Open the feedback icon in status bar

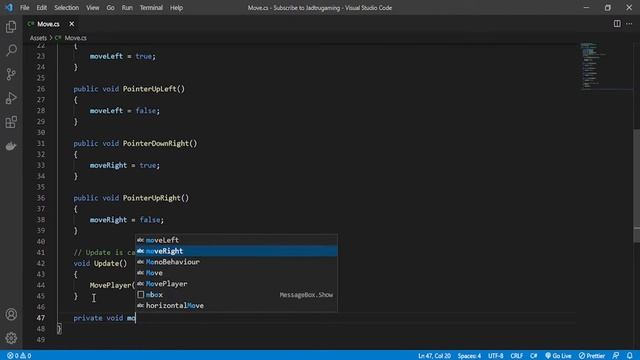(x=616, y=356)
